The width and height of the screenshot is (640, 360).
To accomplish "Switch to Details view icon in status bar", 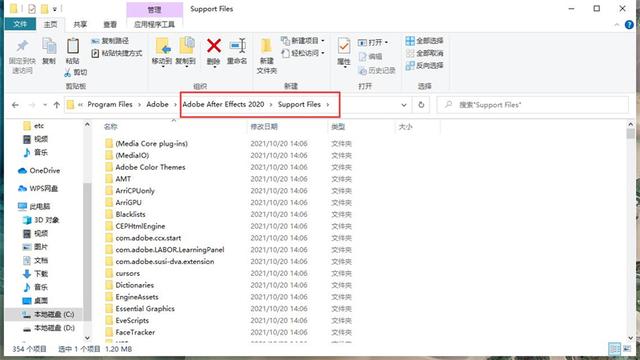I will [614, 349].
